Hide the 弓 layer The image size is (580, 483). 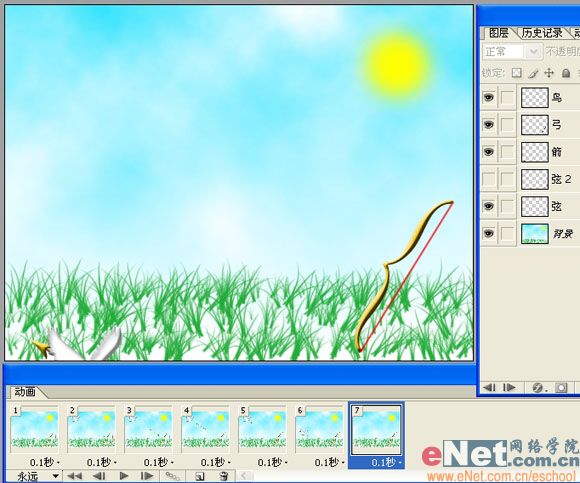489,125
